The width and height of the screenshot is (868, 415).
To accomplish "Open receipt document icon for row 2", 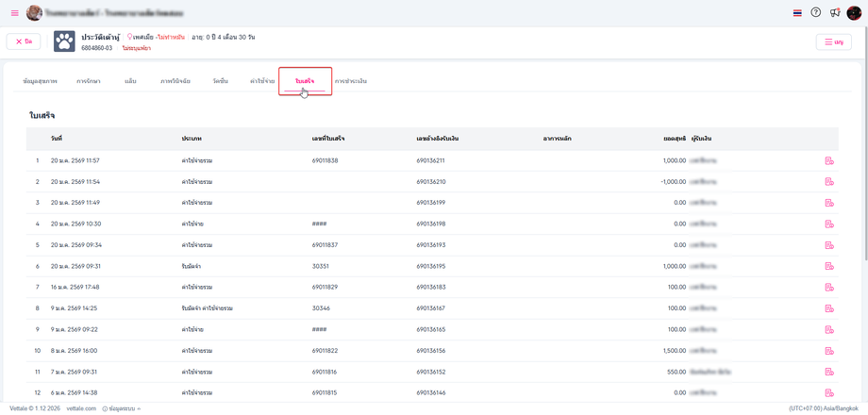I will (x=829, y=182).
